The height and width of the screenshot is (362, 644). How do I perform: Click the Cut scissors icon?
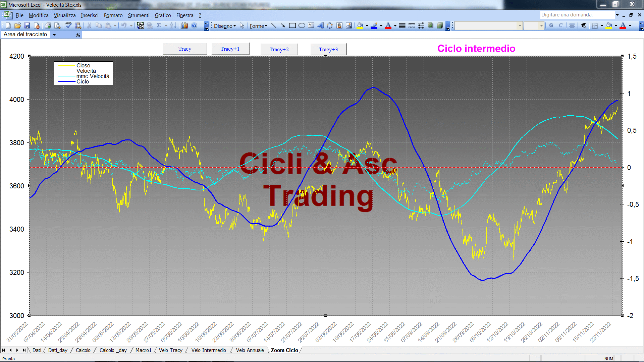[x=89, y=25]
